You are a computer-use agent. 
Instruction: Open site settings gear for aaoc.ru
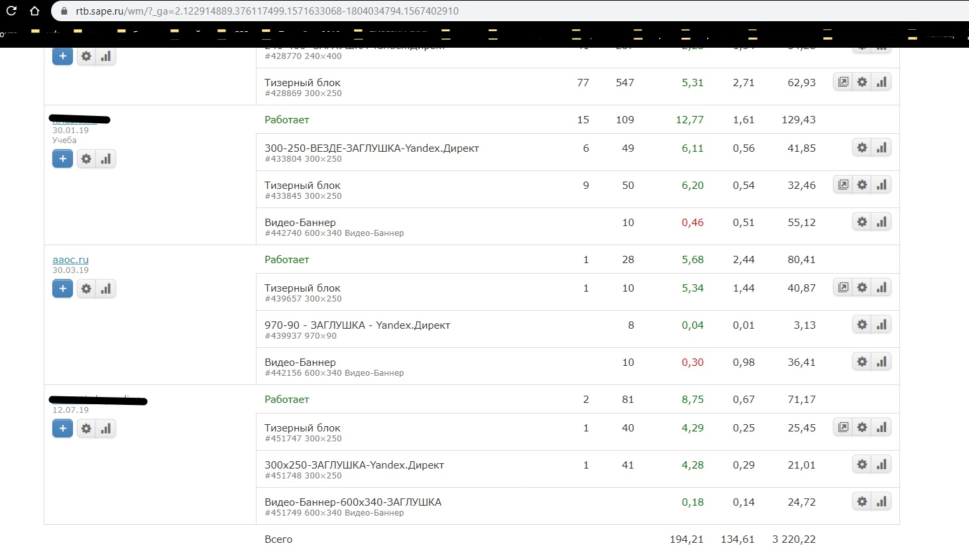[x=86, y=288]
